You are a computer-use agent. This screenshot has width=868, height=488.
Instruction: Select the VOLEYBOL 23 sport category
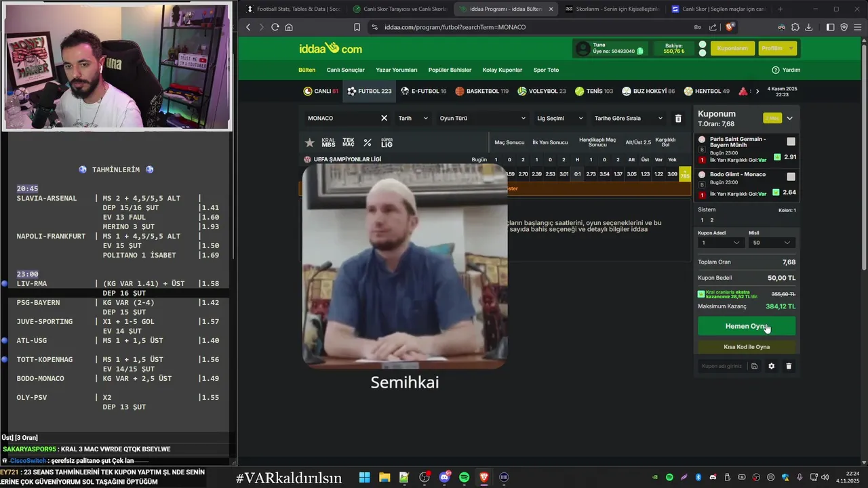[x=541, y=91]
